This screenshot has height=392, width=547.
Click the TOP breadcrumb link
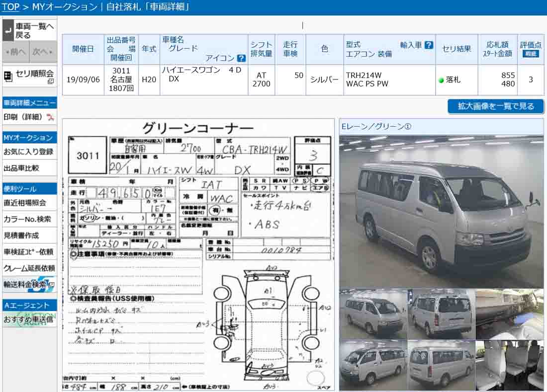pos(10,6)
